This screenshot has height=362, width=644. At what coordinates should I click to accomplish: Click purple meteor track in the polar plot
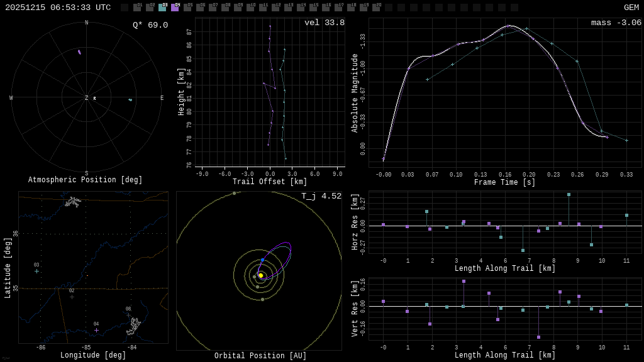point(79,52)
